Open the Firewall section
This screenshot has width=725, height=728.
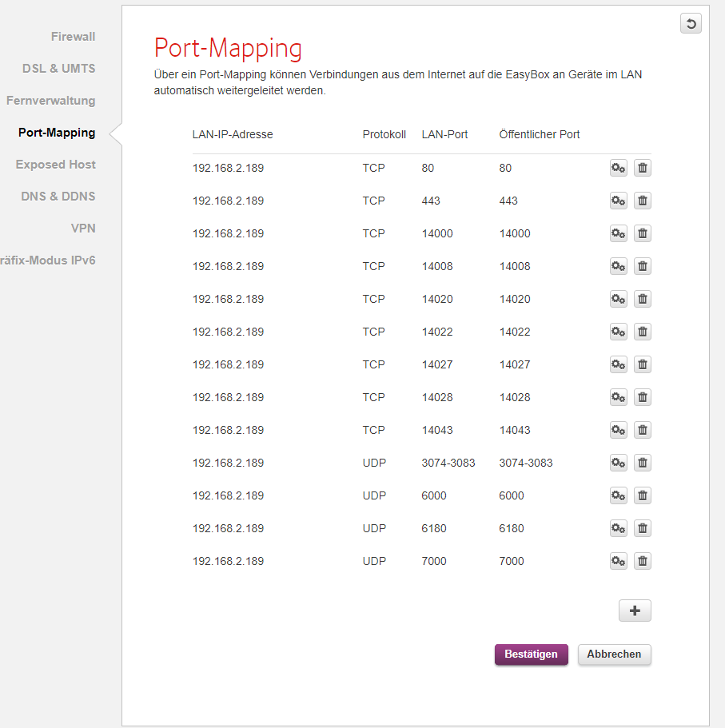73,37
